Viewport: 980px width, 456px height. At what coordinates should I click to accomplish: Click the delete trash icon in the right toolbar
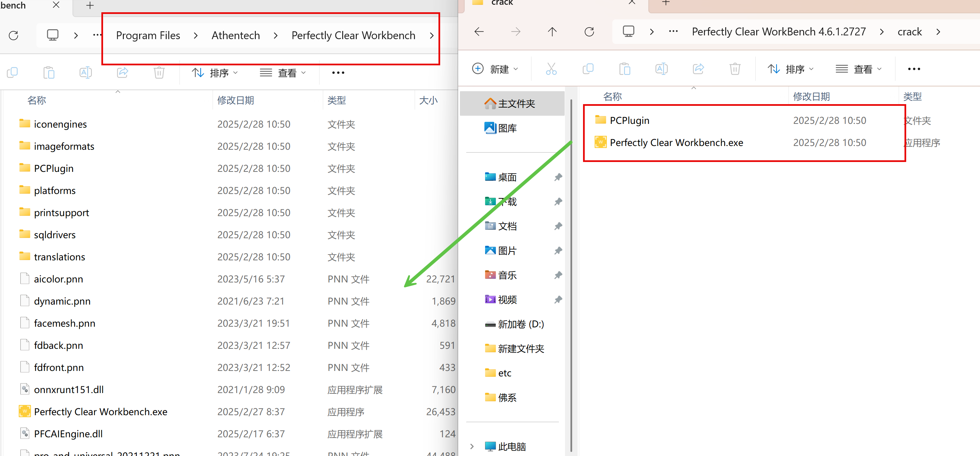click(x=735, y=69)
